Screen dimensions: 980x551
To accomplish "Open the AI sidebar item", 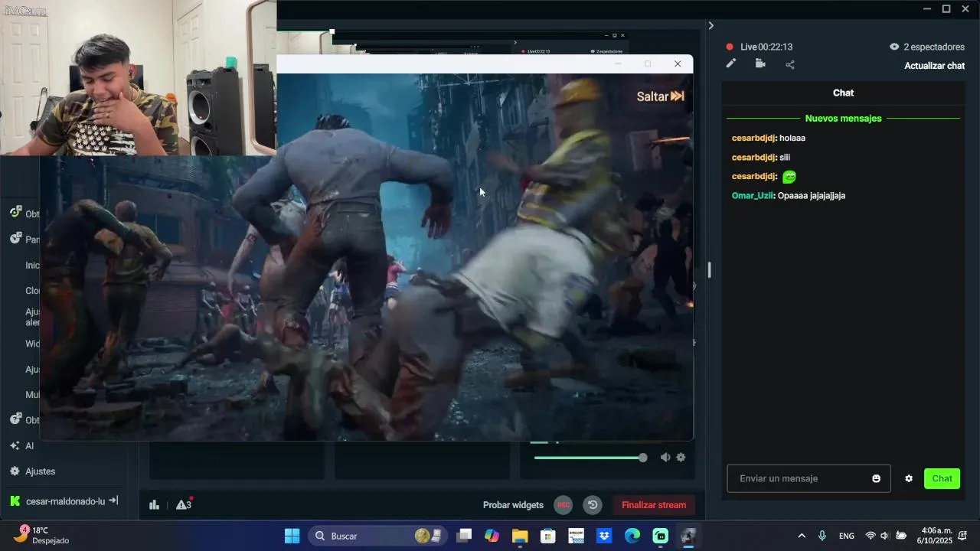I will tap(21, 445).
